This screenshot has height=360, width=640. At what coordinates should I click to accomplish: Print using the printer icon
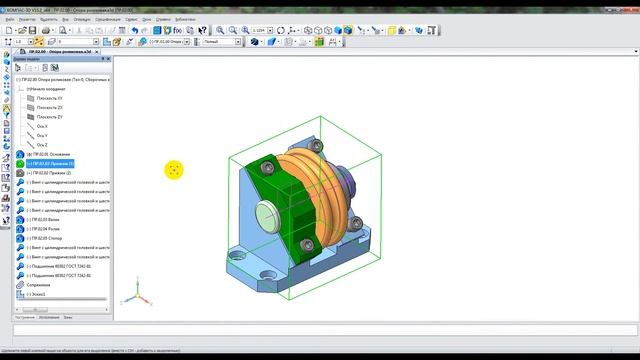tap(46, 30)
